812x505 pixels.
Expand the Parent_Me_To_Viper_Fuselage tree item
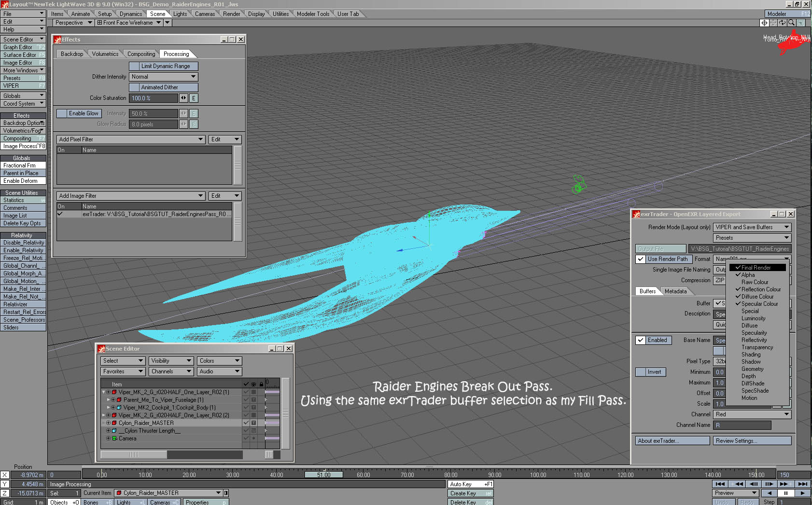[108, 400]
